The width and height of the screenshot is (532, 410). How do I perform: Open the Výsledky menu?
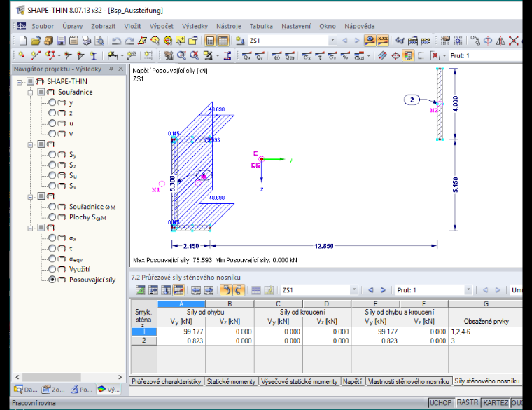click(x=195, y=26)
